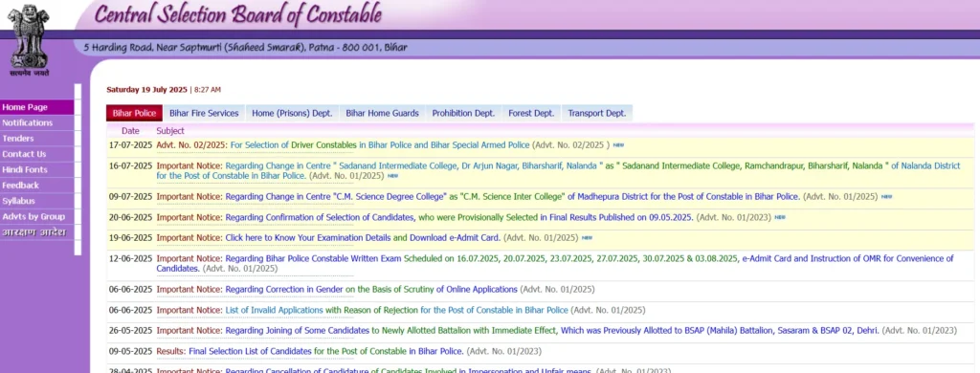Image resolution: width=980 pixels, height=373 pixels.
Task: Click Saturday 19 July 2025 date text
Action: tap(146, 90)
